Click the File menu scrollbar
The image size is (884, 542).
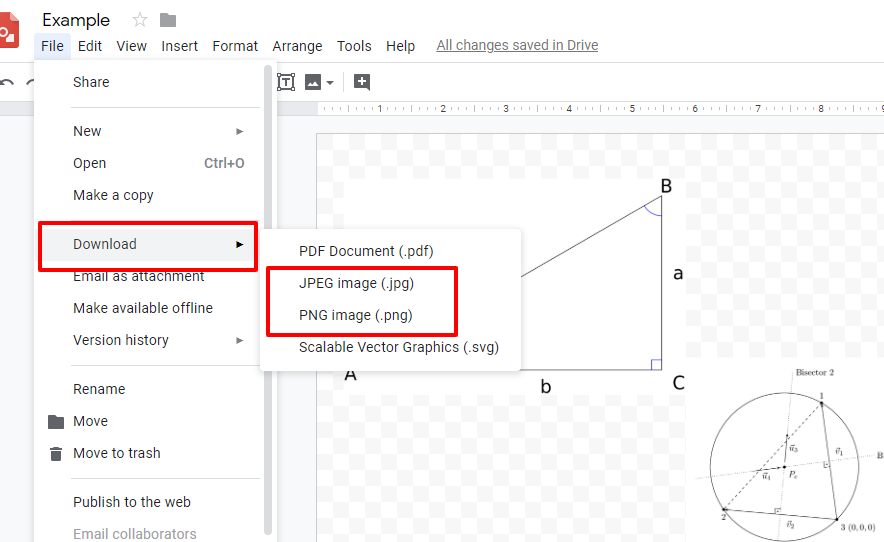pyautogui.click(x=268, y=299)
